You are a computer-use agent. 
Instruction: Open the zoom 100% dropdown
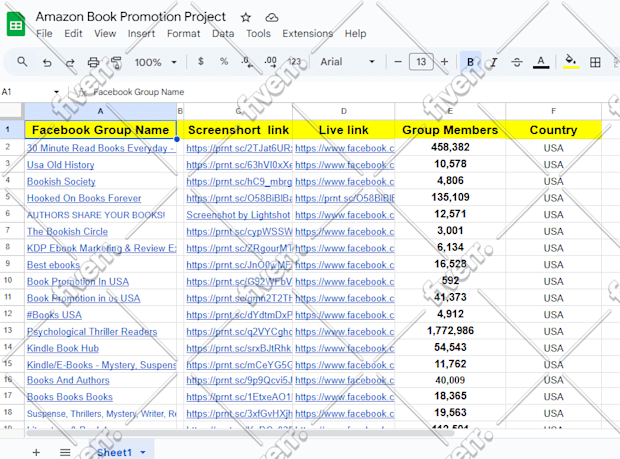pyautogui.click(x=155, y=62)
